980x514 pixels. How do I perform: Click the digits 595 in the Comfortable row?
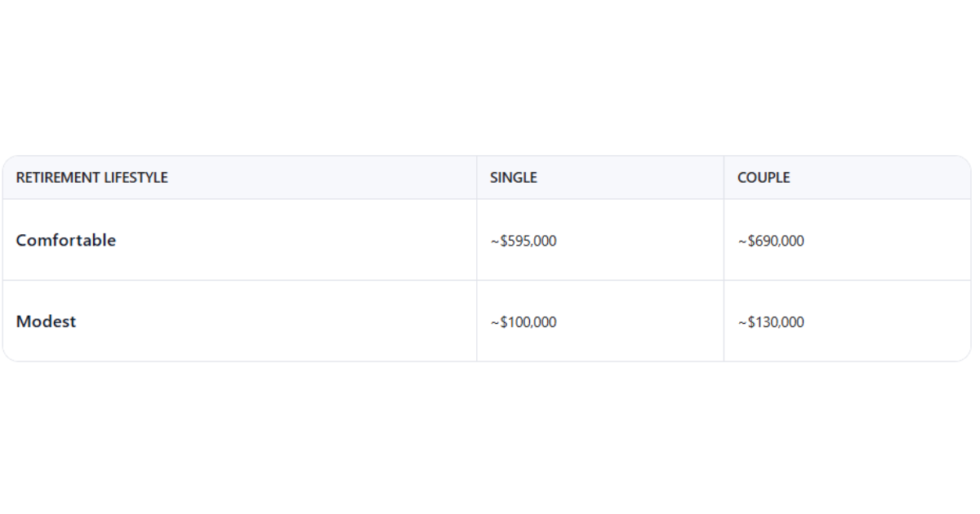[x=519, y=241]
